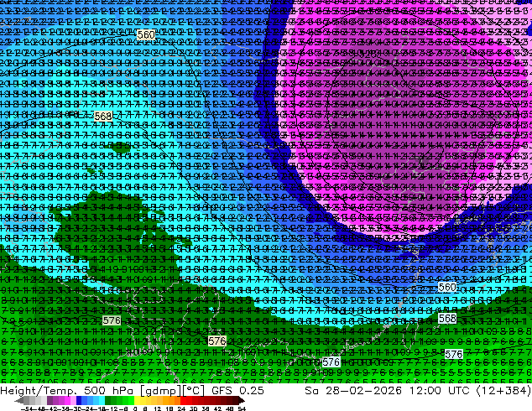Screen dimensions: 532x411
Task: Click the magenta legend swatch near -36
Action: coord(67,401)
